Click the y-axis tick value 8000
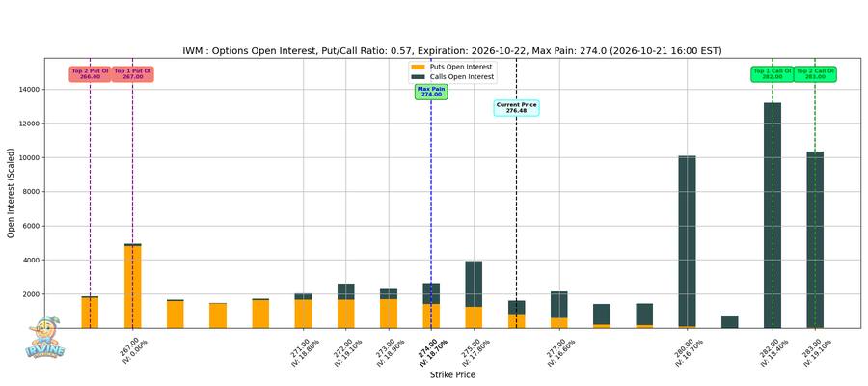The height and width of the screenshot is (386, 868). [x=33, y=192]
